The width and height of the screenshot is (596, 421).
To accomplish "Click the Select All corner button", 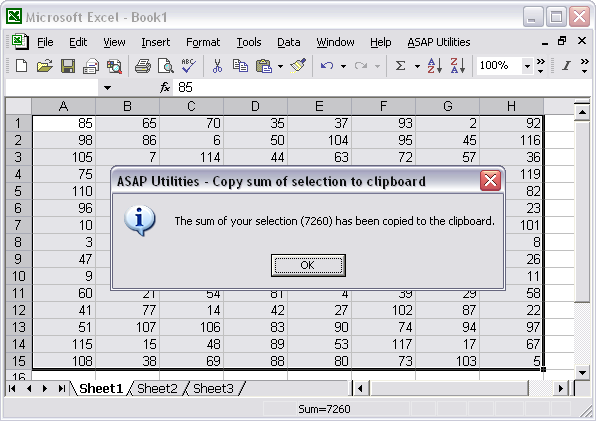I will pos(18,106).
